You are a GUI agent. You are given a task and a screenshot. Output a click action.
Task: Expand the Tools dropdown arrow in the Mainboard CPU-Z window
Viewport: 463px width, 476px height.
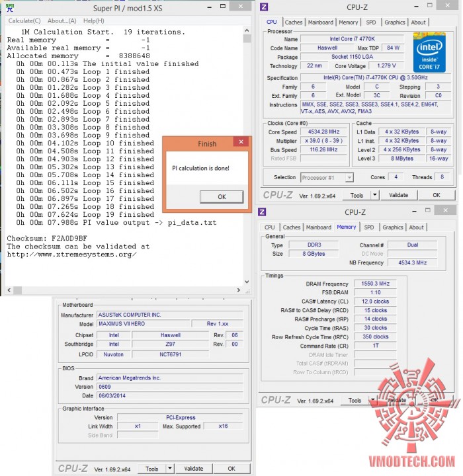pyautogui.click(x=170, y=469)
